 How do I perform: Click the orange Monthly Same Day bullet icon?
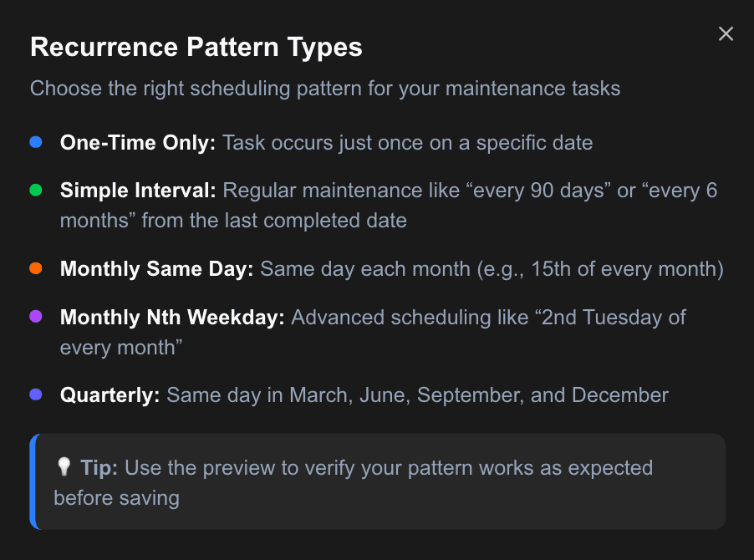pyautogui.click(x=34, y=268)
